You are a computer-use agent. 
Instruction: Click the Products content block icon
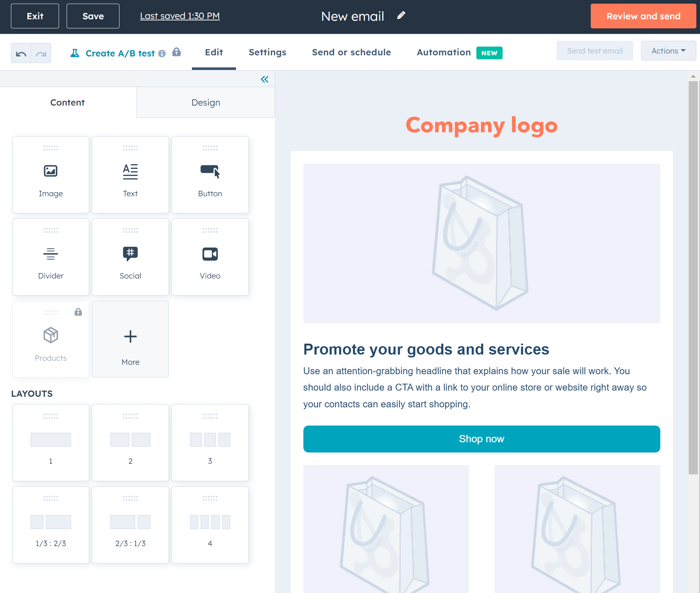point(51,336)
